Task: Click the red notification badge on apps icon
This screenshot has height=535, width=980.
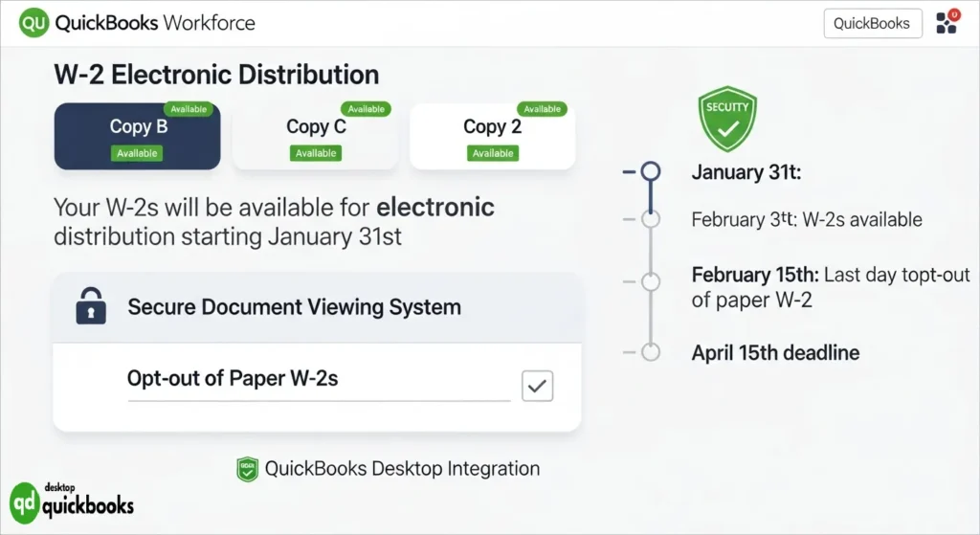Action: tap(953, 14)
